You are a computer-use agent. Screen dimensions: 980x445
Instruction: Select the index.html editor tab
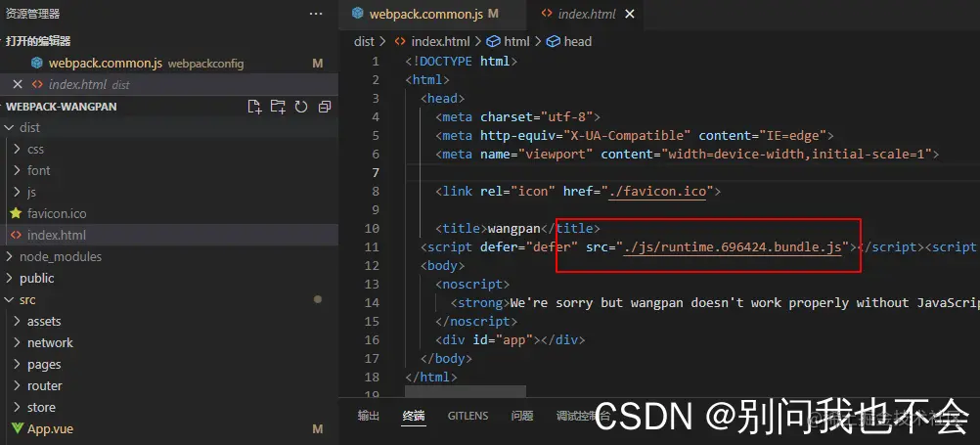point(585,14)
